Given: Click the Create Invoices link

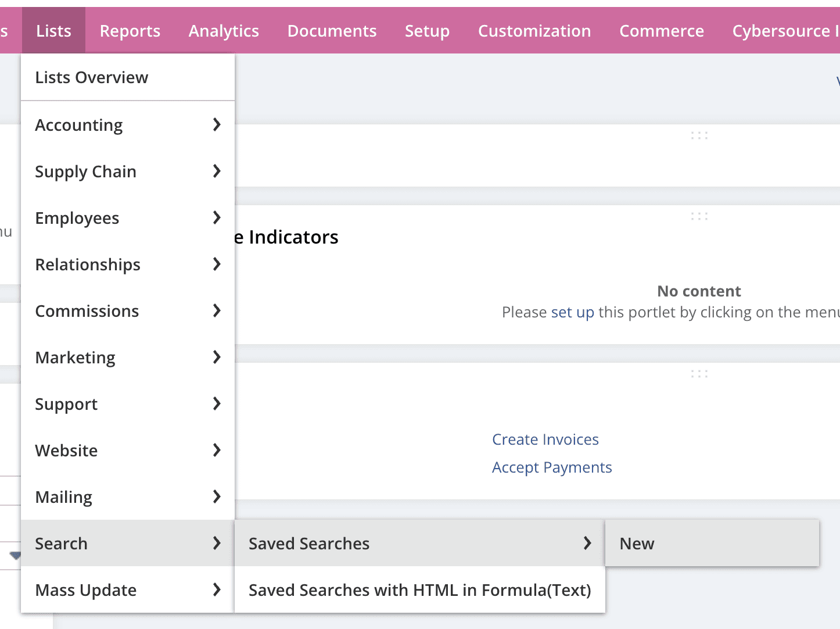Looking at the screenshot, I should coord(545,439).
